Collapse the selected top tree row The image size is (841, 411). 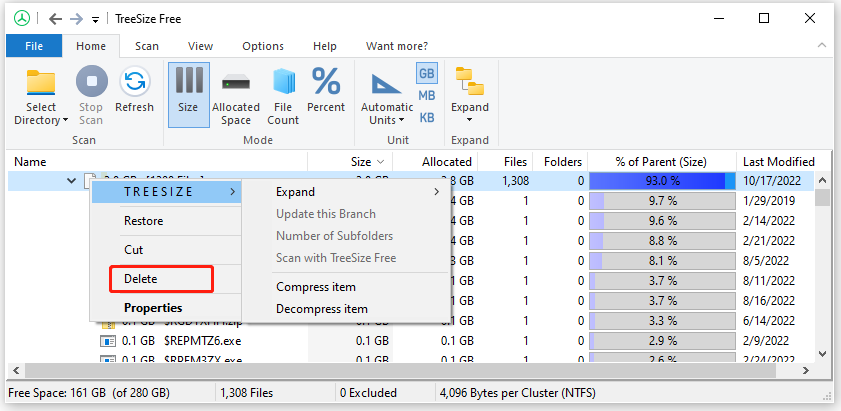tap(71, 181)
